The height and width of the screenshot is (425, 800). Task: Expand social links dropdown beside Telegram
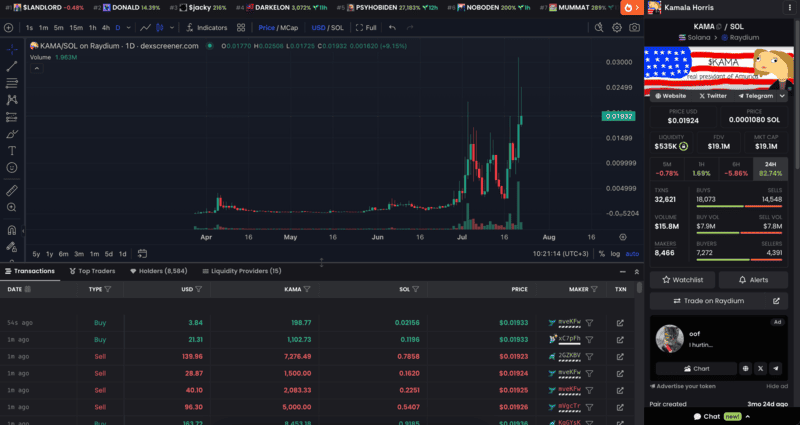point(782,96)
